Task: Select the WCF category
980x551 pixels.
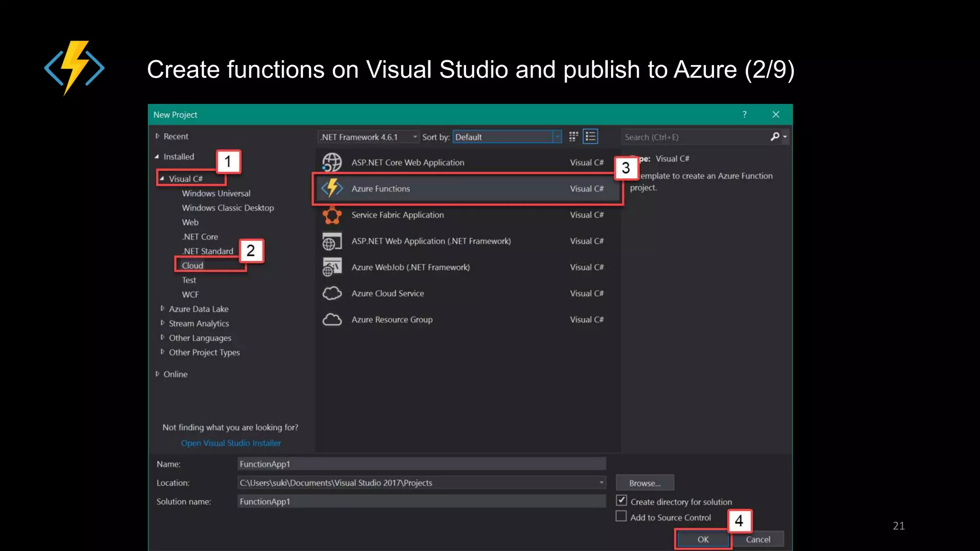Action: (x=190, y=295)
